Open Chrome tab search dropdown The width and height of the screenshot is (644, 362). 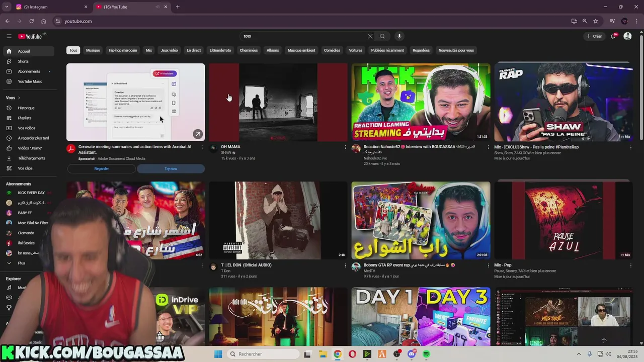(7, 7)
